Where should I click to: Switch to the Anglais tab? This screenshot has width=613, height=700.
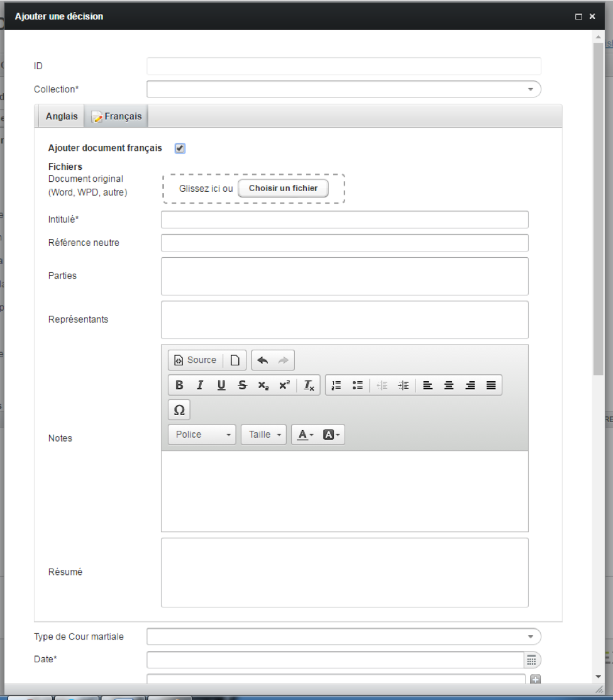pyautogui.click(x=62, y=116)
